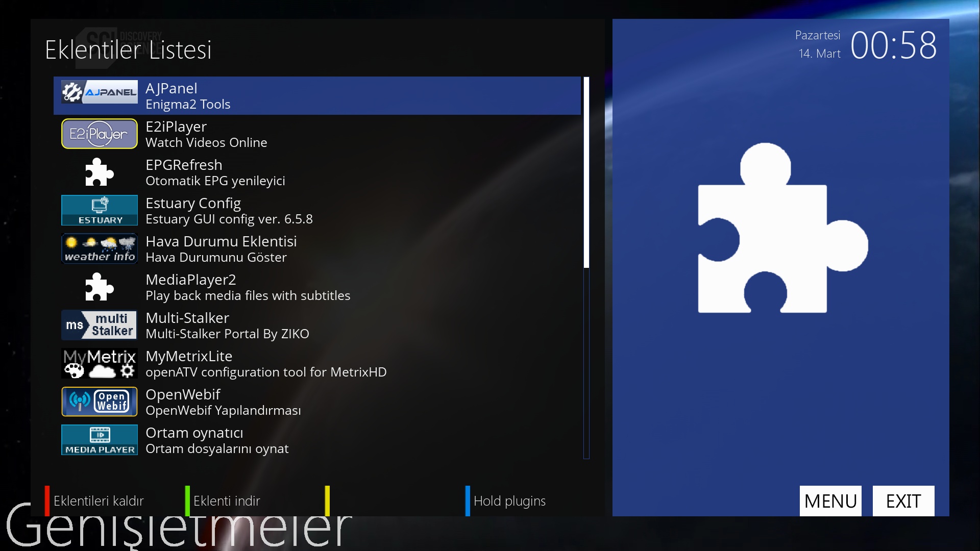Select the EPGRefresh puzzle-piece icon
The height and width of the screenshot is (551, 980).
100,172
